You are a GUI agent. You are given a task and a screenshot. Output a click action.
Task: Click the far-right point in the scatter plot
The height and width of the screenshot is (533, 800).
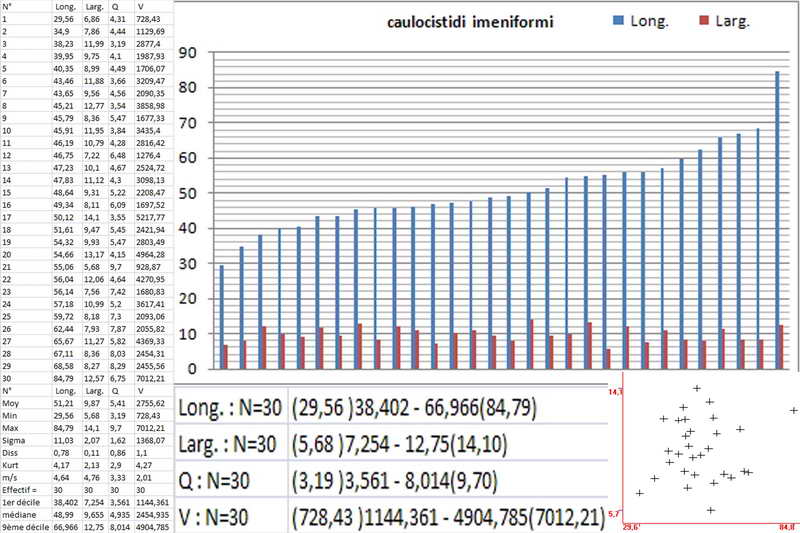click(x=793, y=411)
